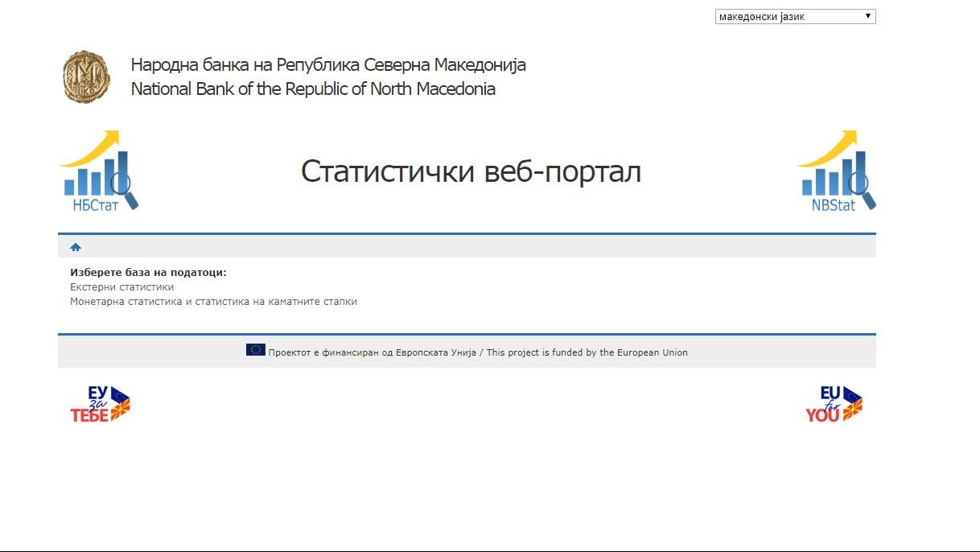Click the magnifying glass on НБСтат logo

(123, 187)
